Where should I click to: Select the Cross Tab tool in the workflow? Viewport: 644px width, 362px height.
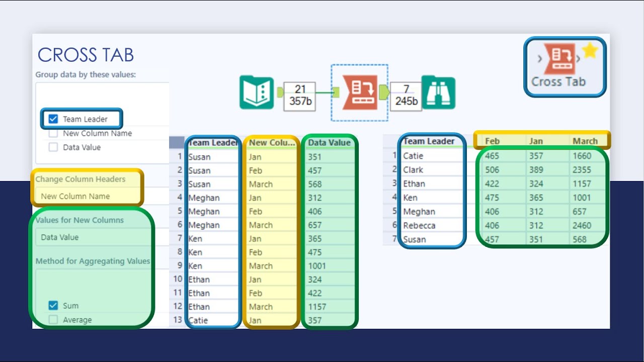359,93
